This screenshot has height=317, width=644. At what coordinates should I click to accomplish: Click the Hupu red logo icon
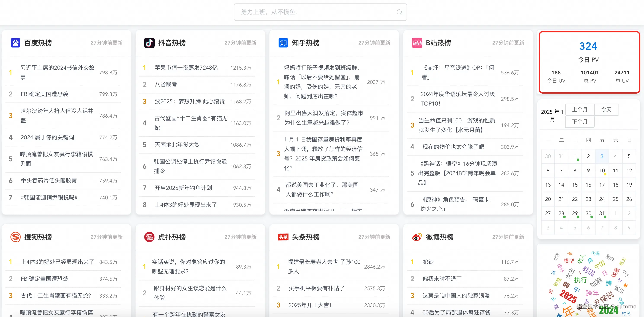pyautogui.click(x=149, y=237)
